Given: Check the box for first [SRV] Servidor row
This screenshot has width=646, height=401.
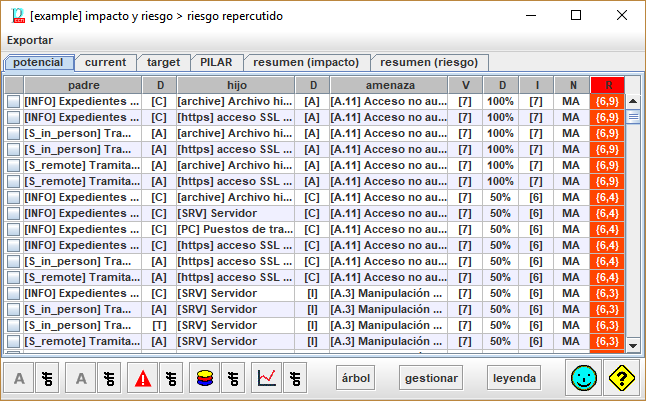Looking at the screenshot, I should [13, 213].
